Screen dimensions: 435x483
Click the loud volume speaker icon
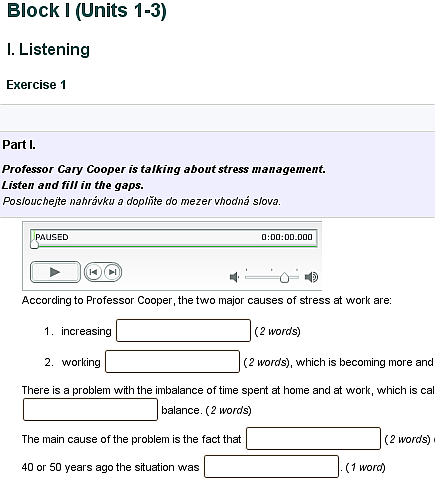pyautogui.click(x=311, y=277)
